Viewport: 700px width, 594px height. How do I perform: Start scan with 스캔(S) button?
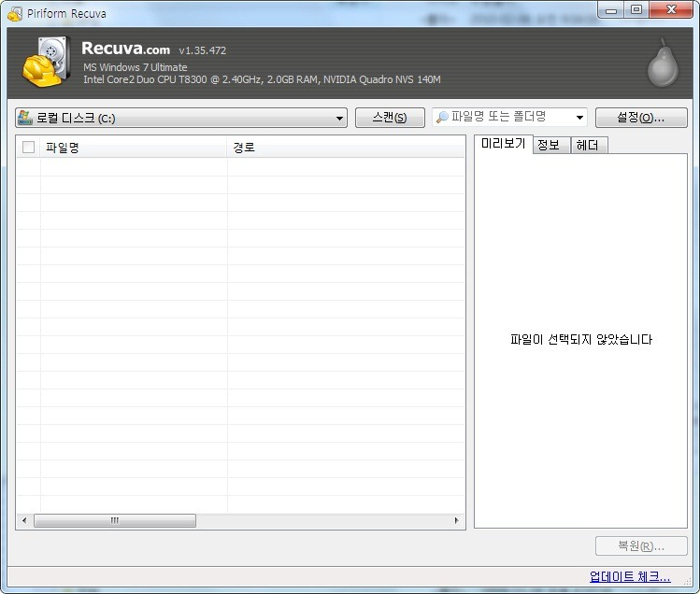390,118
